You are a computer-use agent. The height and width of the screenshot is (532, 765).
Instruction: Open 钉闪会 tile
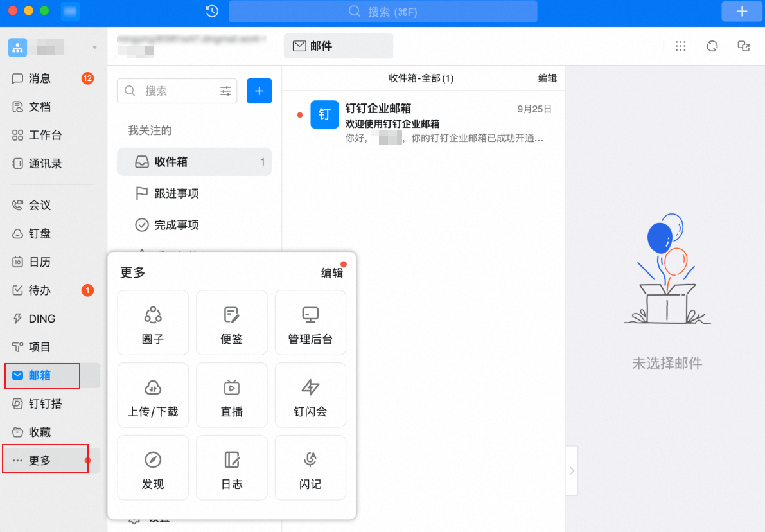coord(310,395)
